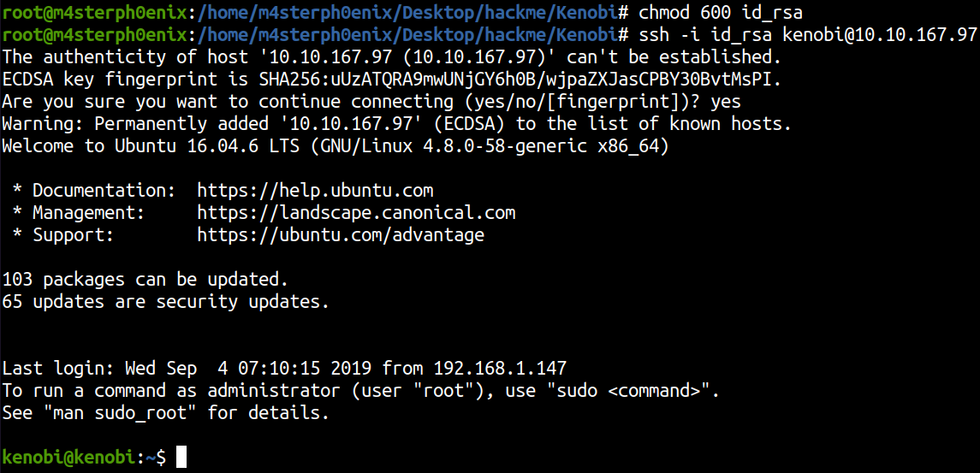Screen dimensions: 980x473
Task: Click the kenobi@kenobi prompt text
Action: (68, 458)
